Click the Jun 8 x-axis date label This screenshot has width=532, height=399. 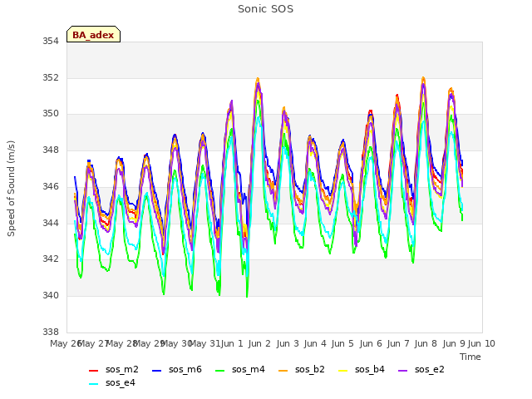pos(426,343)
